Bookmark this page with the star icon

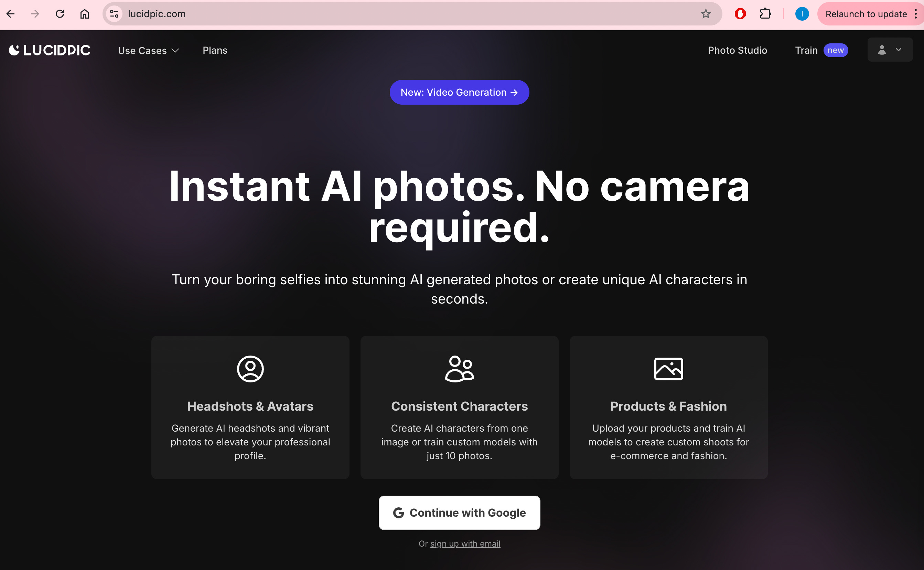point(706,14)
